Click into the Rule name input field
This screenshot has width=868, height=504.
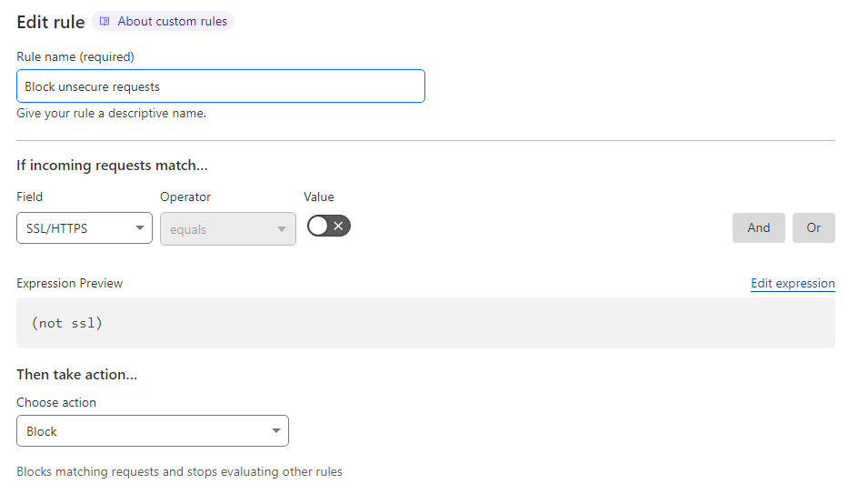point(220,86)
